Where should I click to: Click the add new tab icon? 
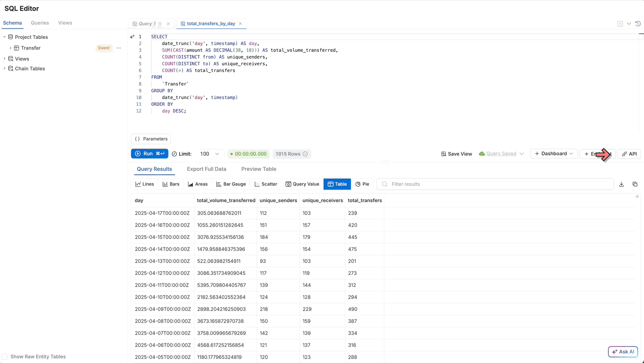(x=620, y=24)
